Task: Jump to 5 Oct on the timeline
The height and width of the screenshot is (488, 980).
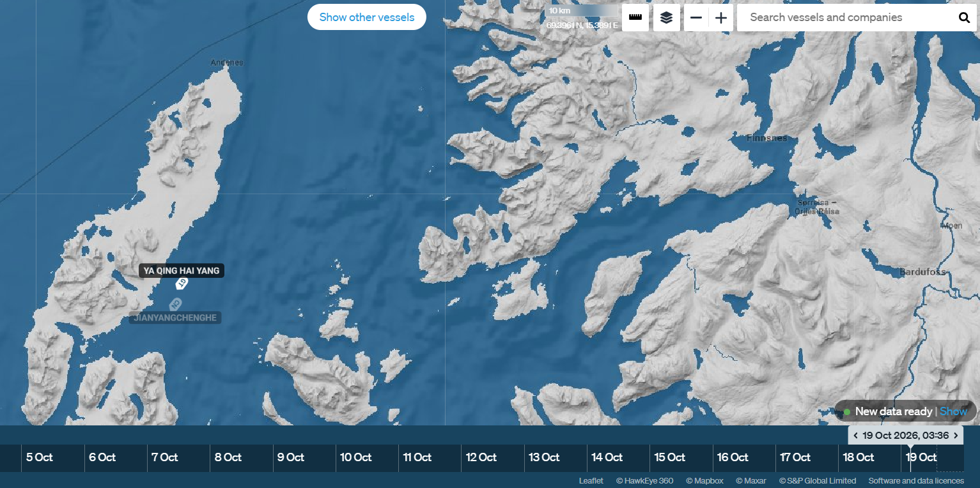Action: [40, 457]
